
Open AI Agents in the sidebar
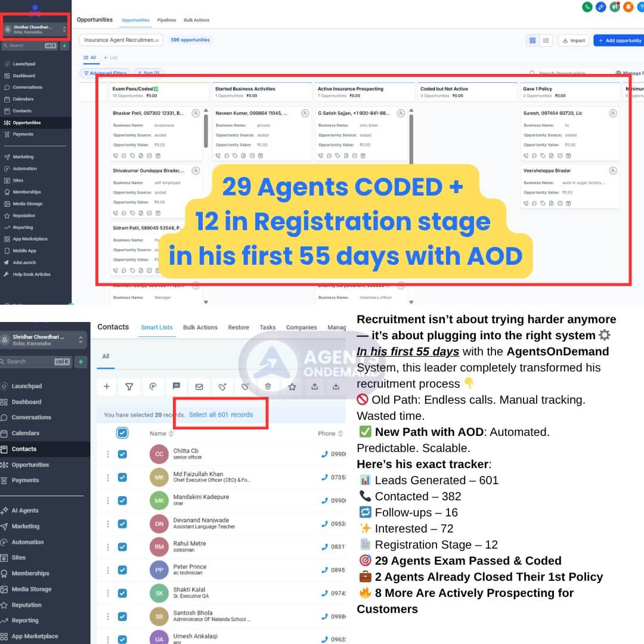point(25,510)
